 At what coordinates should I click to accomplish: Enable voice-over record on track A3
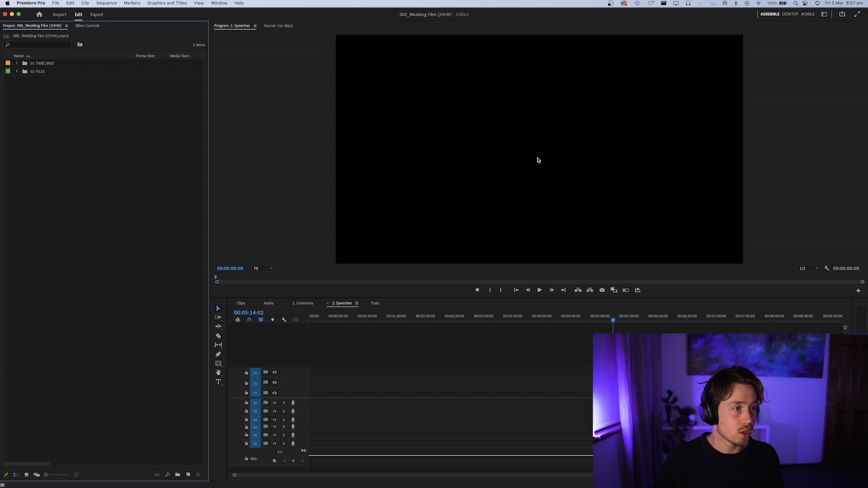point(293,420)
